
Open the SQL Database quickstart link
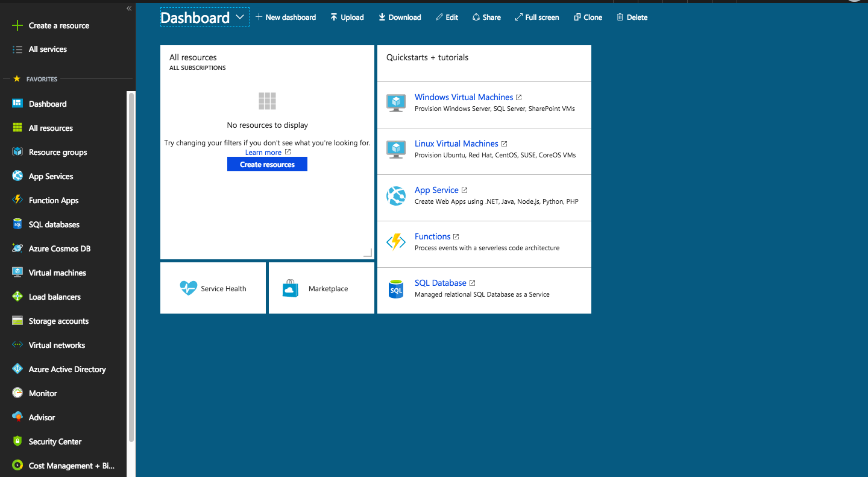441,283
